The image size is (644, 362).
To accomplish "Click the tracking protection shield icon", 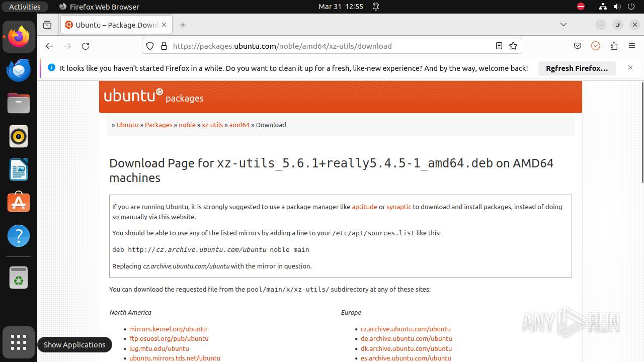I will [x=150, y=46].
